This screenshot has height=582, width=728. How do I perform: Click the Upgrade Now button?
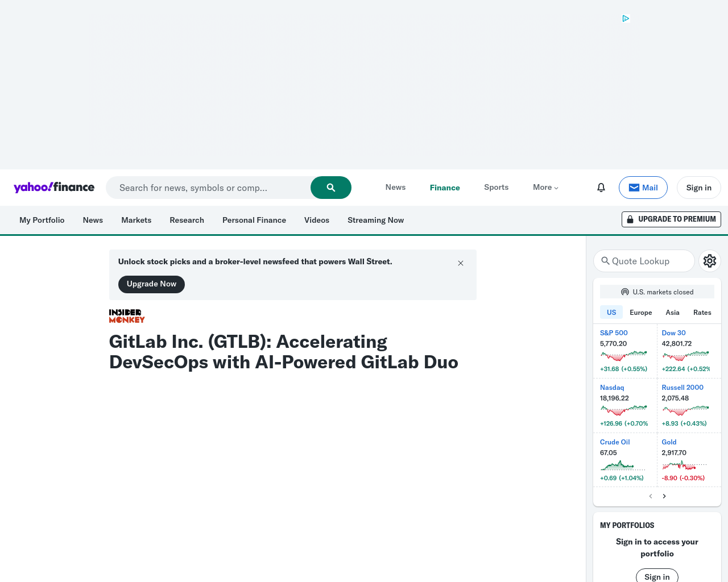tap(151, 284)
